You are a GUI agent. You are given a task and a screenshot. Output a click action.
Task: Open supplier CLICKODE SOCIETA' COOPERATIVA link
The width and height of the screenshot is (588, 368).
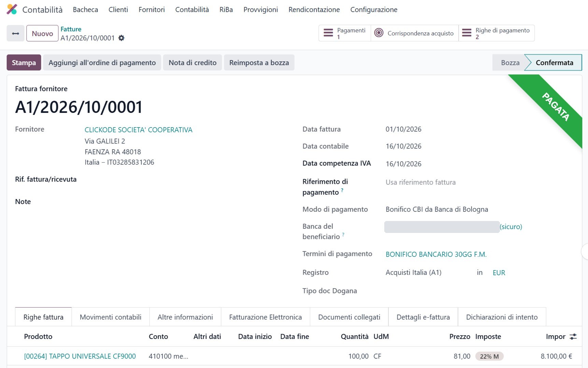pyautogui.click(x=139, y=130)
